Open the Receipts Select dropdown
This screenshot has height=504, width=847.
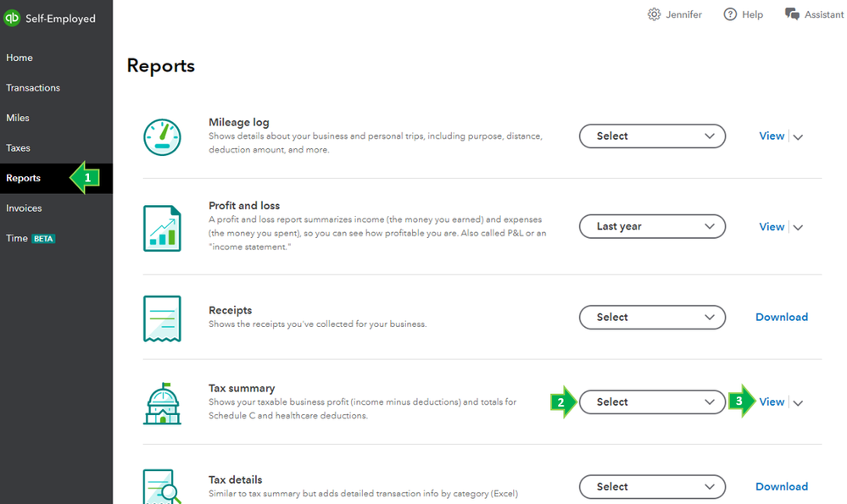click(x=652, y=318)
